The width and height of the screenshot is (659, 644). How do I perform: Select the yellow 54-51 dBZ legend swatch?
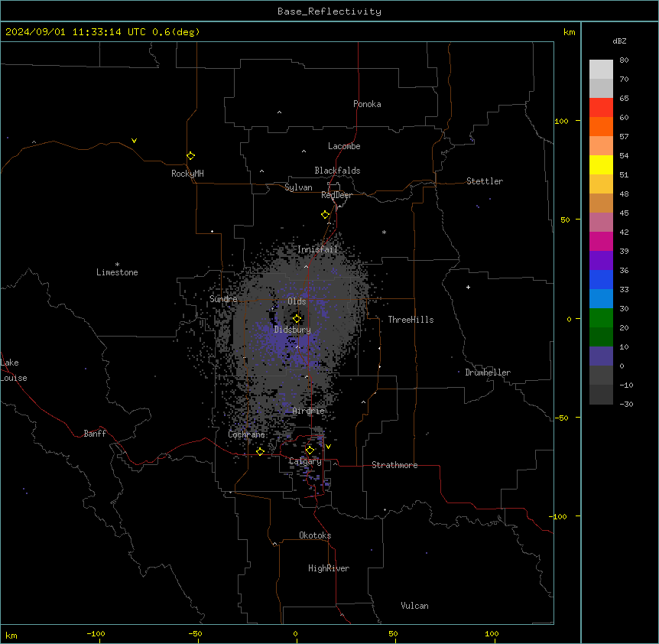click(x=601, y=164)
